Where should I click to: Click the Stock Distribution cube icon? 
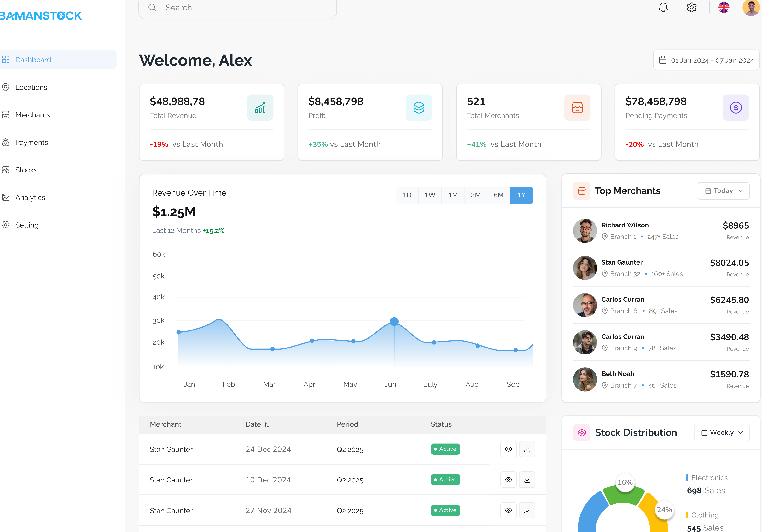pos(582,432)
